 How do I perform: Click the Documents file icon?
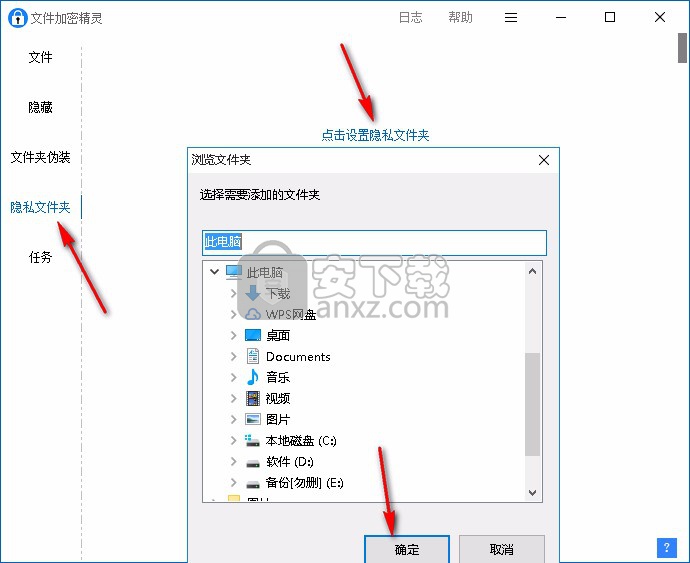tap(253, 356)
